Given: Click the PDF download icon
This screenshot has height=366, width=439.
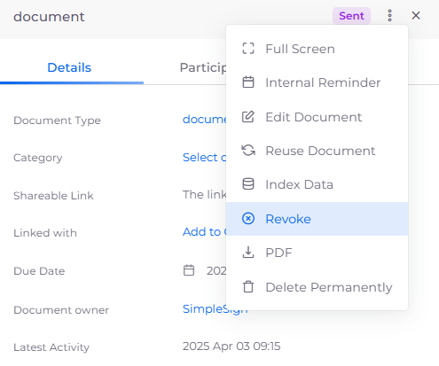Looking at the screenshot, I should click(248, 252).
